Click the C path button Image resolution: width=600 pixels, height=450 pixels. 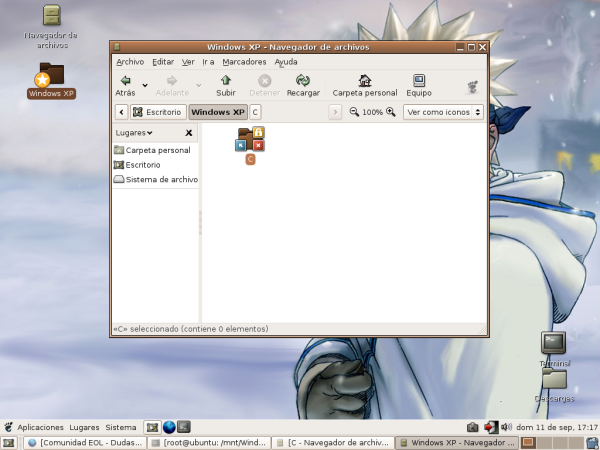[255, 112]
